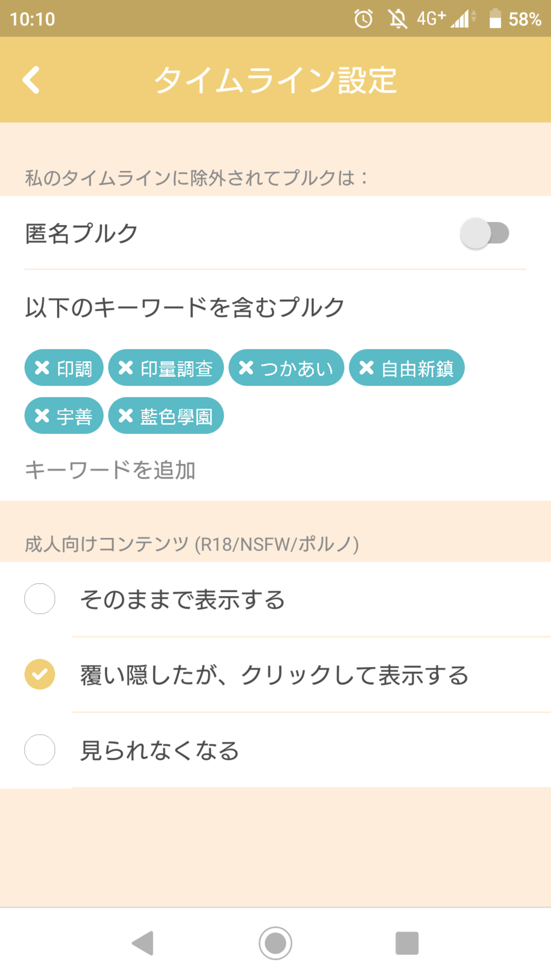Tap the alarm clock status icon

[x=364, y=19]
